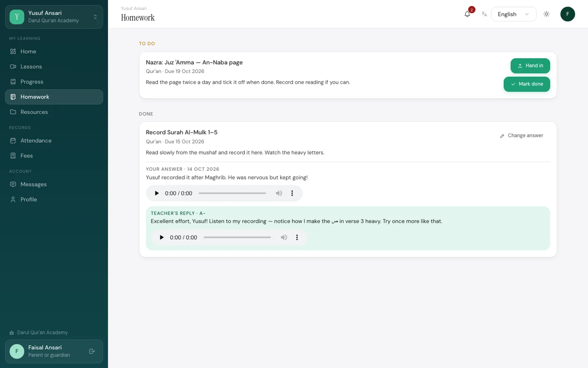The width and height of the screenshot is (588, 368).
Task: Click the Fees receipt icon
Action: coord(13,156)
